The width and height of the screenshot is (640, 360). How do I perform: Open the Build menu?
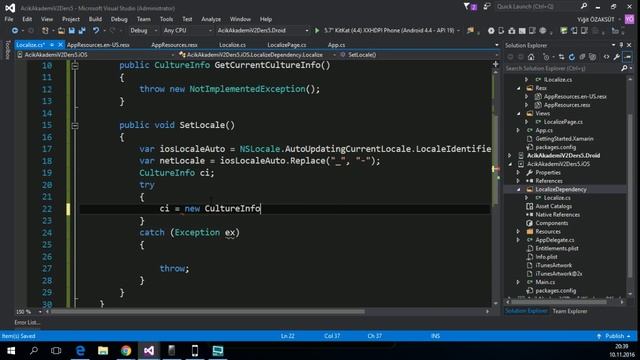(95, 19)
